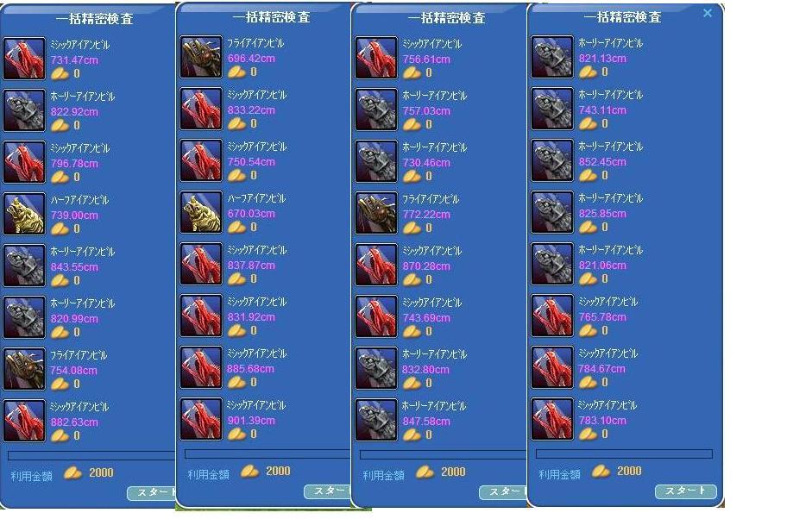812x519 pixels.
Task: Click the gray fish icon at 852.45cm
Action: click(552, 160)
